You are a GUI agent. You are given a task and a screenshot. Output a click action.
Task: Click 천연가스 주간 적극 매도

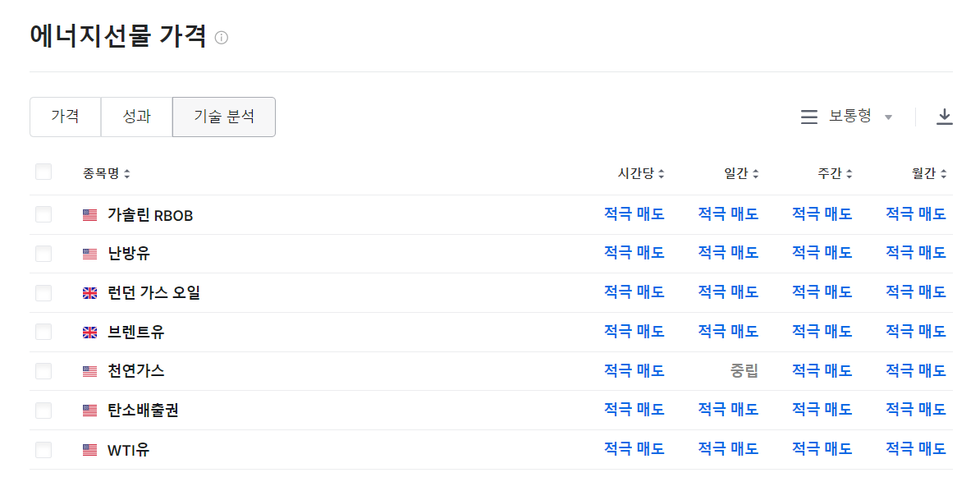[x=822, y=371]
